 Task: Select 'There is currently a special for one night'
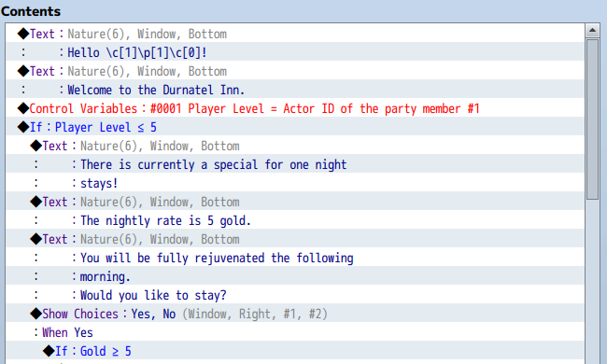tap(295, 164)
